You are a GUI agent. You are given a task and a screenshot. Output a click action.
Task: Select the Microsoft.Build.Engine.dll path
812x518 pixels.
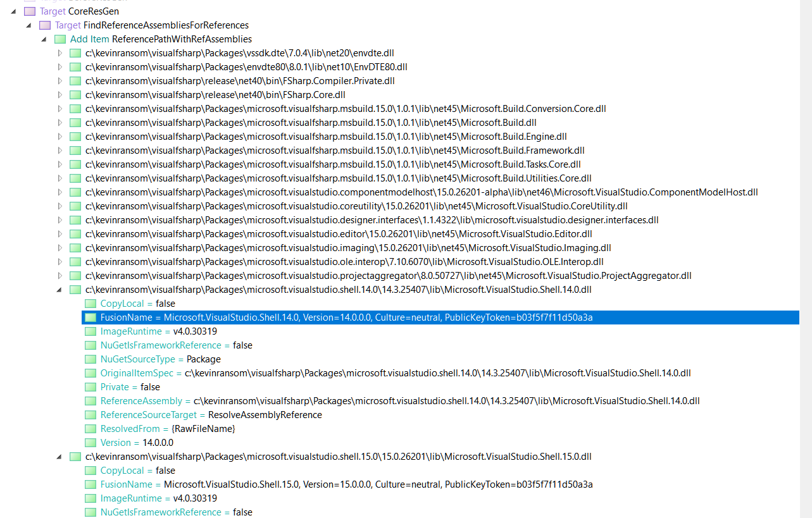coord(326,137)
